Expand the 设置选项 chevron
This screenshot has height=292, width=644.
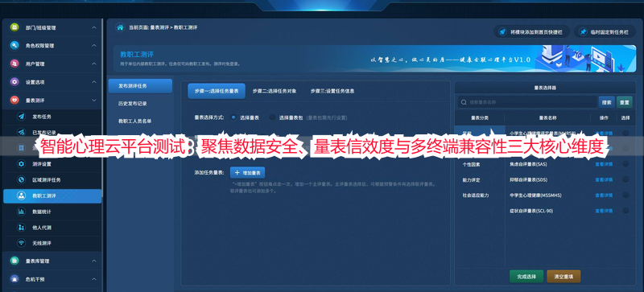click(94, 82)
